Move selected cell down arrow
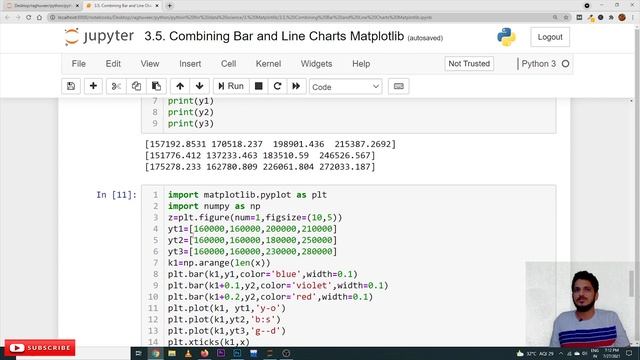The width and height of the screenshot is (640, 360). (x=200, y=86)
